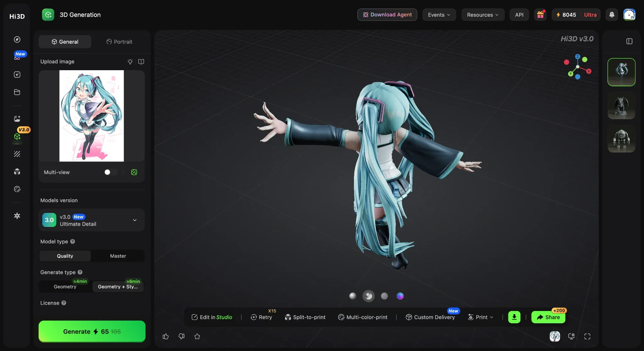Collapse the right history panel icon

pos(630,41)
